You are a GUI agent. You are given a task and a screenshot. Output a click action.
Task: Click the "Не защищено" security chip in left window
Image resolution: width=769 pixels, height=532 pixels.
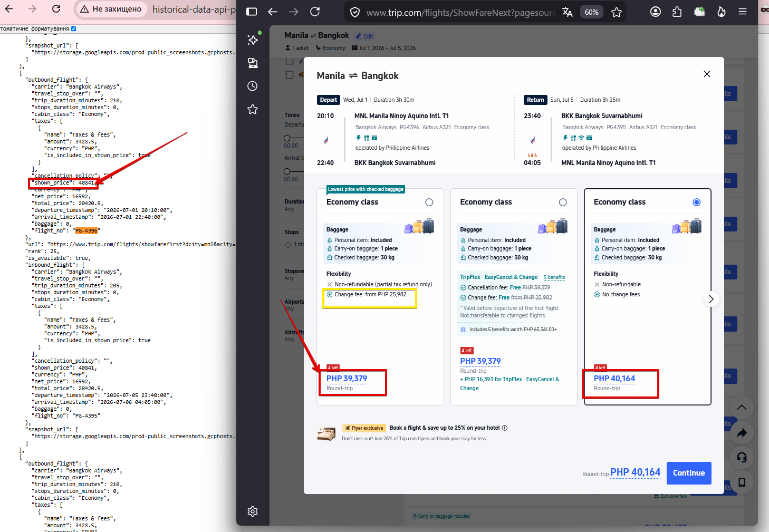(111, 9)
